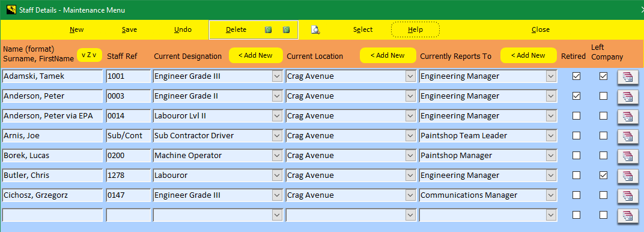Tick Retired for Arnis, Joe

pos(577,135)
